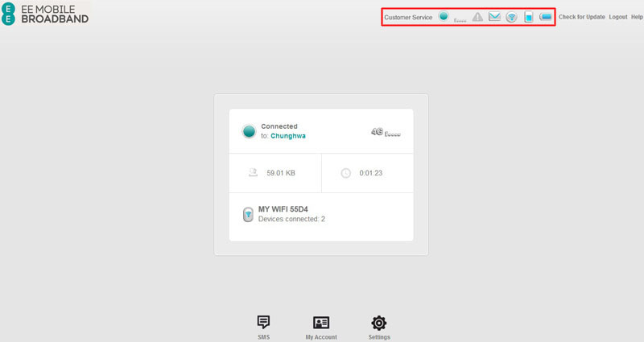Click the data usage icon beside 59.01 KB
Viewport: 644px width, 342px height.
pos(253,173)
